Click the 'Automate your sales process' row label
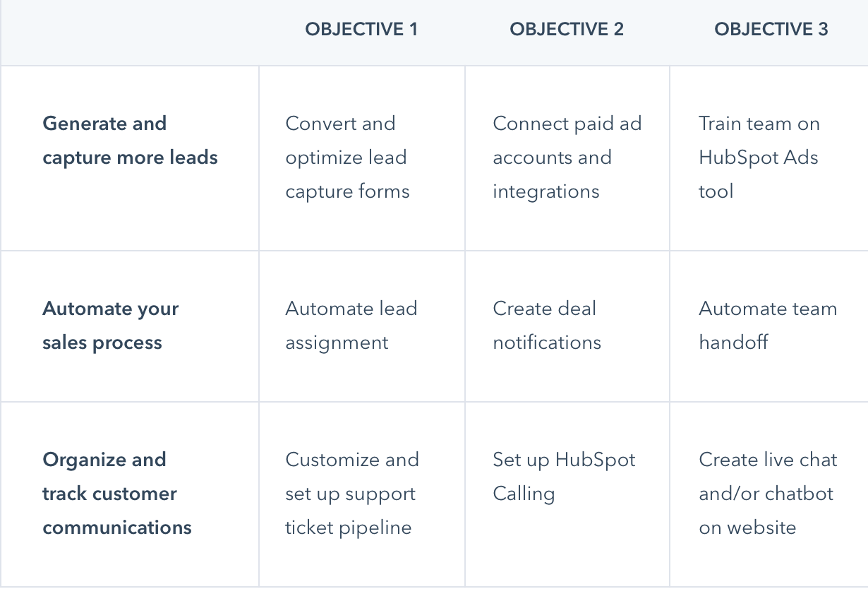Screen dimensions: 868x589 (111, 326)
